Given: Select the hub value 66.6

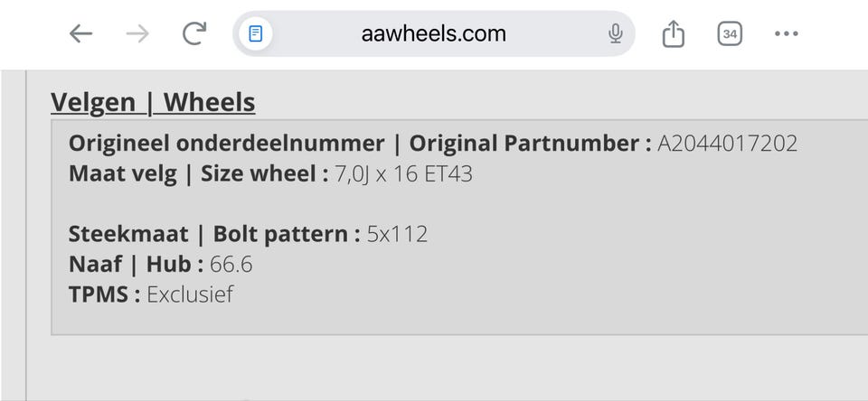Looking at the screenshot, I should (231, 264).
